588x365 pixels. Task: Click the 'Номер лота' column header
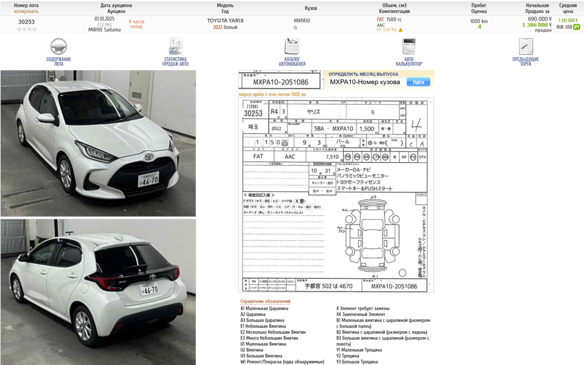pyautogui.click(x=26, y=5)
